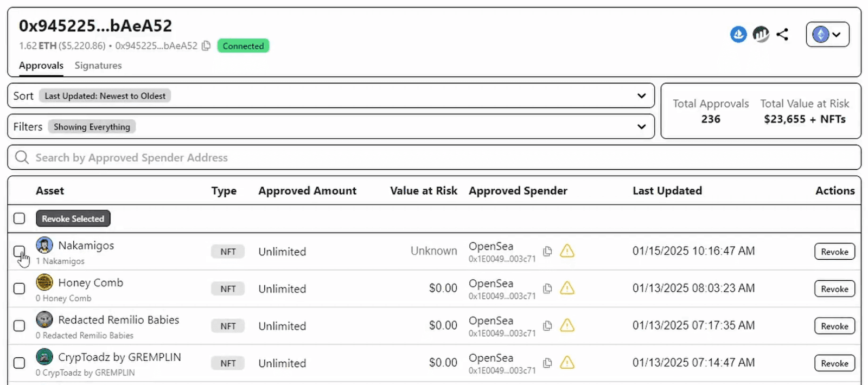Screen dimensions: 868x385
Task: Open the Redacted Remilio Babies asset link
Action: point(118,320)
